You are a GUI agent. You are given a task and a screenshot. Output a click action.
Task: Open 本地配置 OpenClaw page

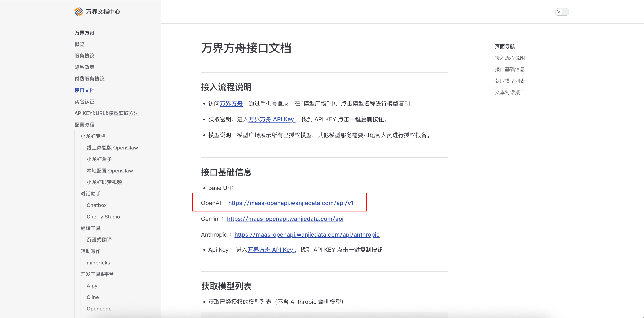click(x=110, y=171)
